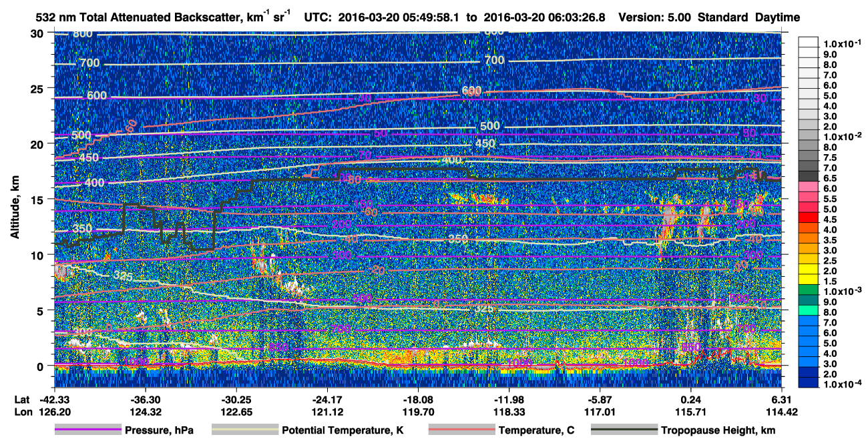Image resolution: width=868 pixels, height=445 pixels.
Task: Click the altitude tick label 10
Action: (38, 254)
